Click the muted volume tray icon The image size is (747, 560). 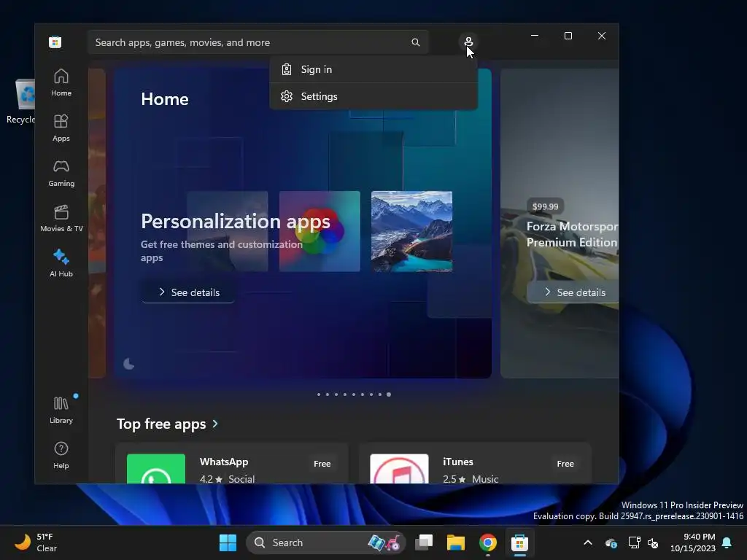653,542
